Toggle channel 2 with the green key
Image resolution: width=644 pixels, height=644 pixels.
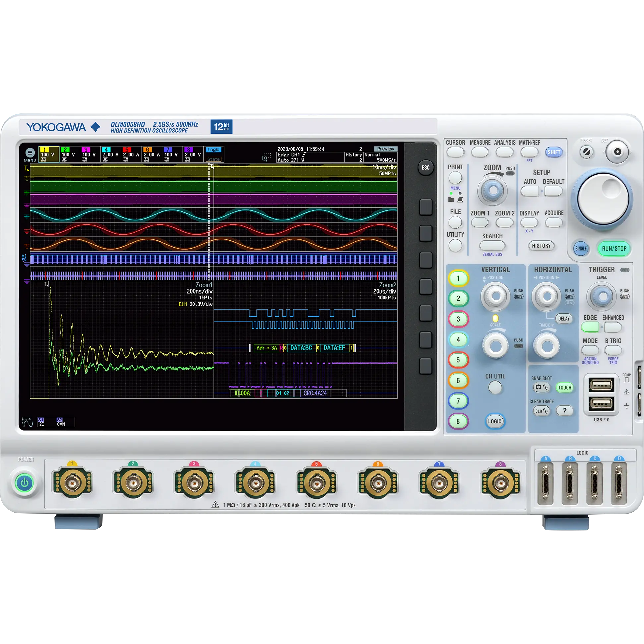[x=458, y=299]
